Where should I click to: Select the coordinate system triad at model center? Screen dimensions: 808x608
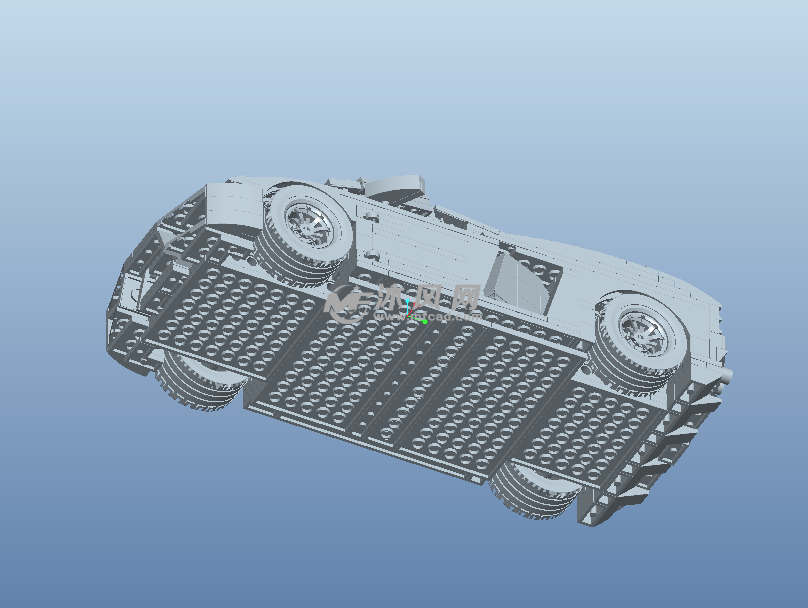tap(415, 312)
